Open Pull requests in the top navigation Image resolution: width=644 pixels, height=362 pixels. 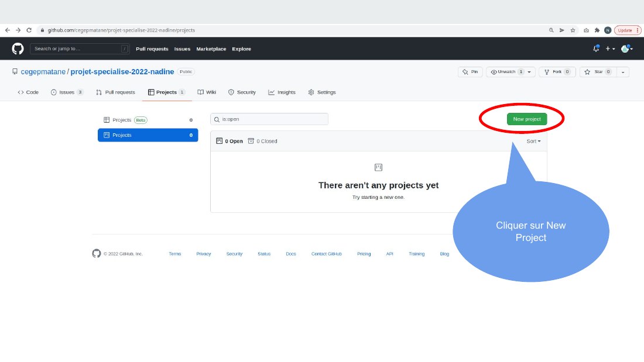(x=152, y=49)
